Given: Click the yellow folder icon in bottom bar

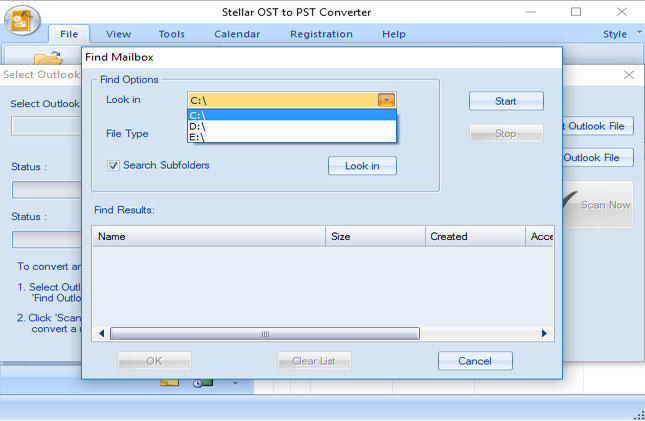Looking at the screenshot, I should pos(169,382).
